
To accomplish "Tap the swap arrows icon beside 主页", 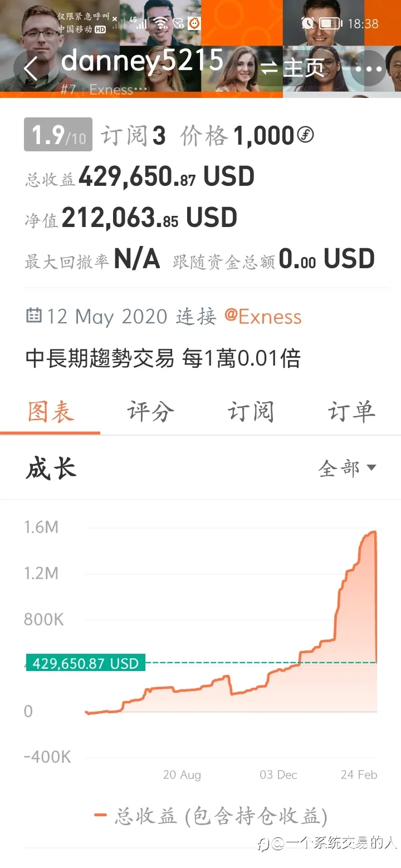I will (270, 68).
